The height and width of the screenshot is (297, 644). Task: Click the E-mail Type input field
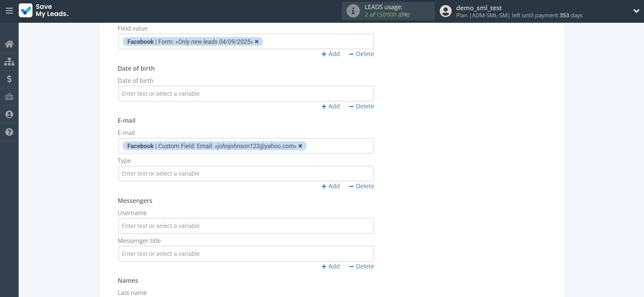coord(246,174)
